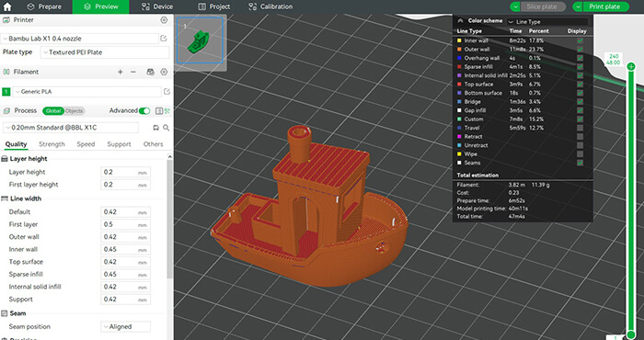The width and height of the screenshot is (644, 340).
Task: Click the Line width section icon
Action: pos(5,198)
